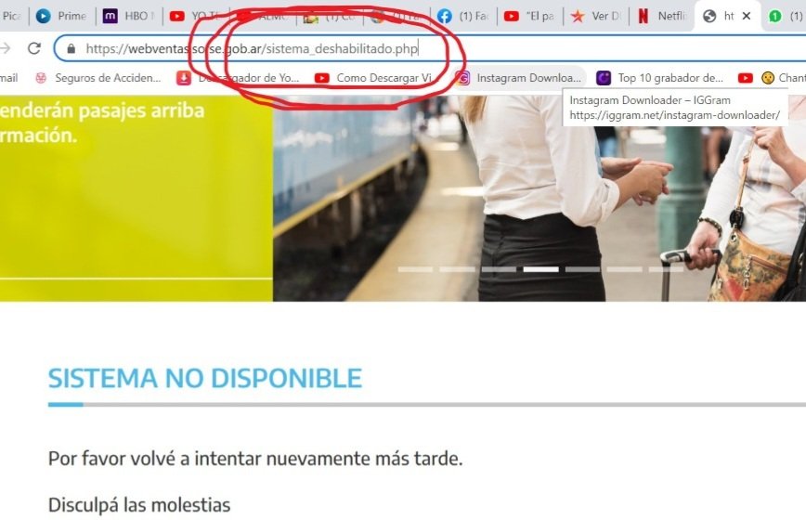
Task: Open Instagram Downloa... bookmark
Action: coord(520,78)
